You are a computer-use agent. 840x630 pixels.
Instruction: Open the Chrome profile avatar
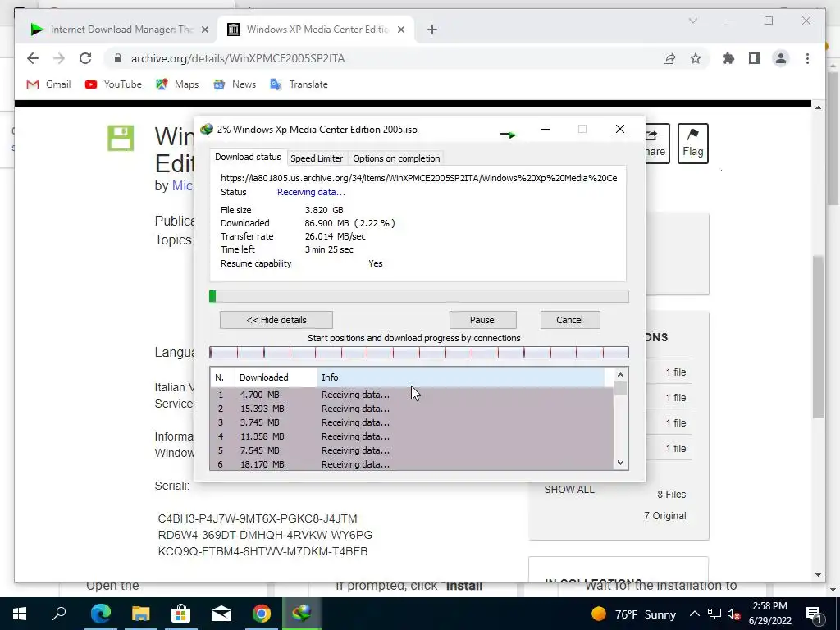tap(781, 58)
